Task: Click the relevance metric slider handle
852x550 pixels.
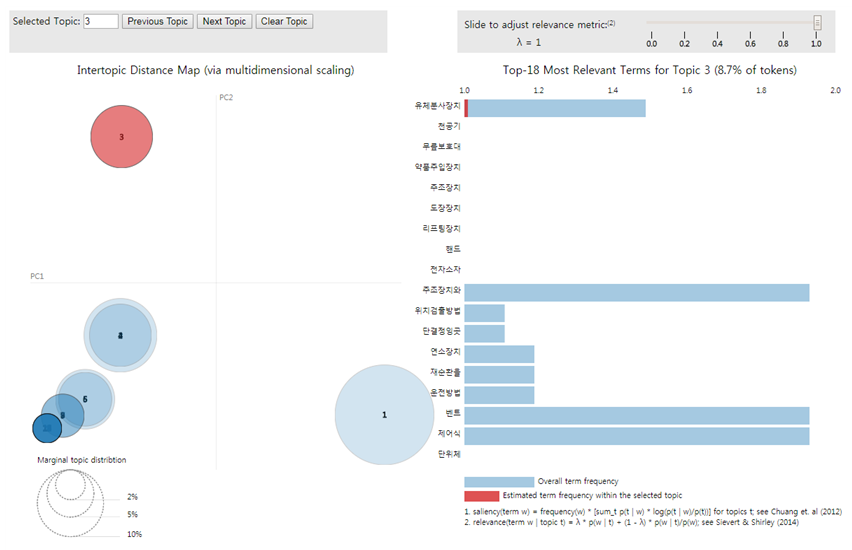Action: click(817, 22)
